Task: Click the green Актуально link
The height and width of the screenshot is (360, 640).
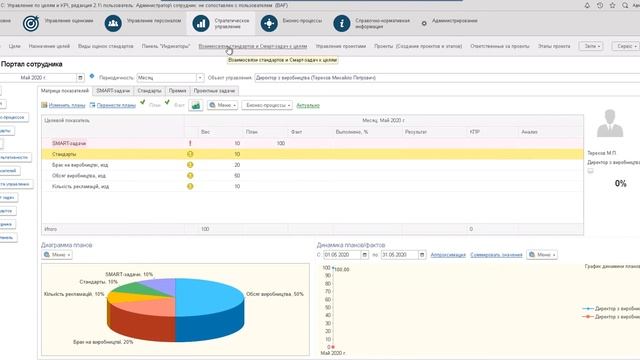Action: point(308,105)
